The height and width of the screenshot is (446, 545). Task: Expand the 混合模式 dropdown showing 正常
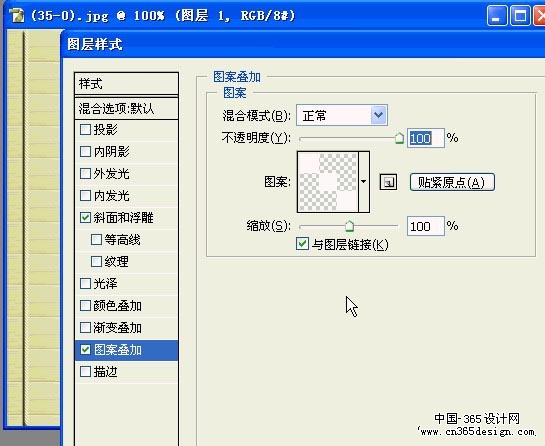click(x=342, y=115)
